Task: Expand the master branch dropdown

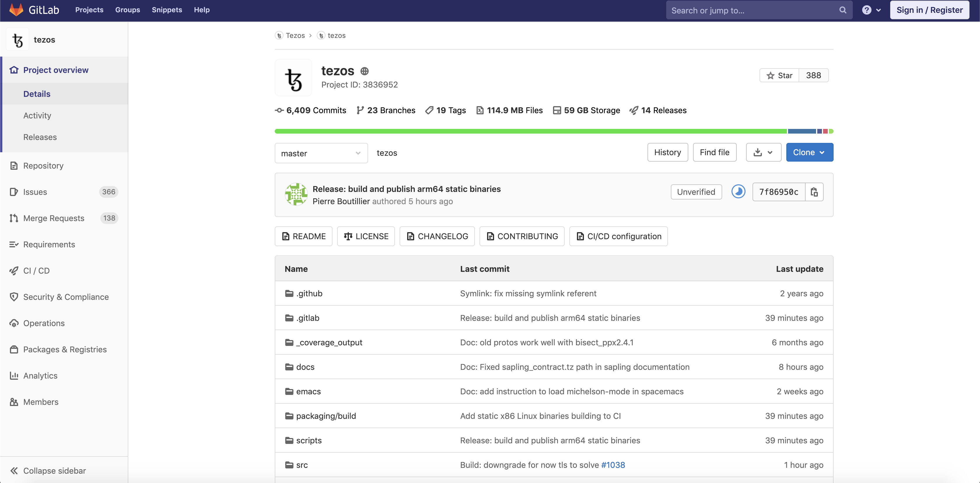Action: [321, 153]
